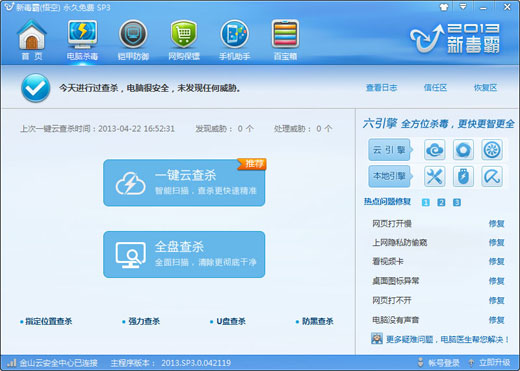Click 立即升级 in status bar
Screen dimensions: 520x371
click(494, 363)
